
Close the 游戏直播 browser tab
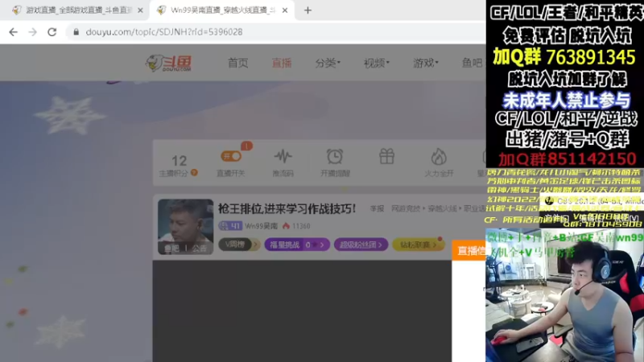click(x=140, y=10)
